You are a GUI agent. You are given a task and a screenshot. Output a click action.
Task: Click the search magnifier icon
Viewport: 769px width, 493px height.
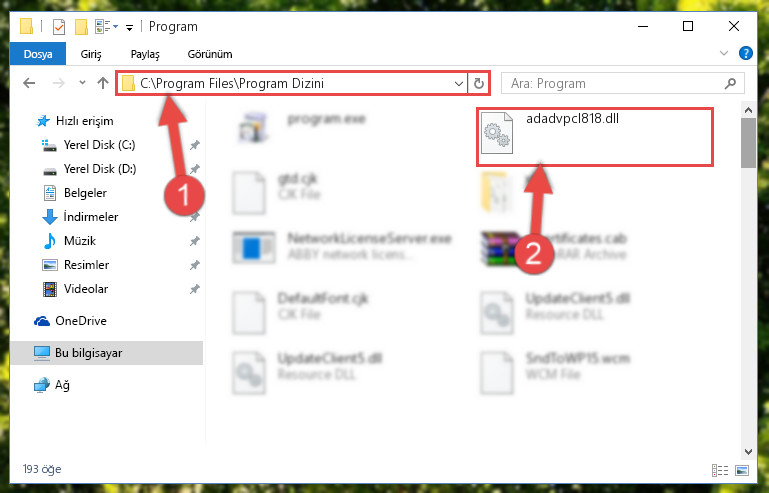(730, 83)
